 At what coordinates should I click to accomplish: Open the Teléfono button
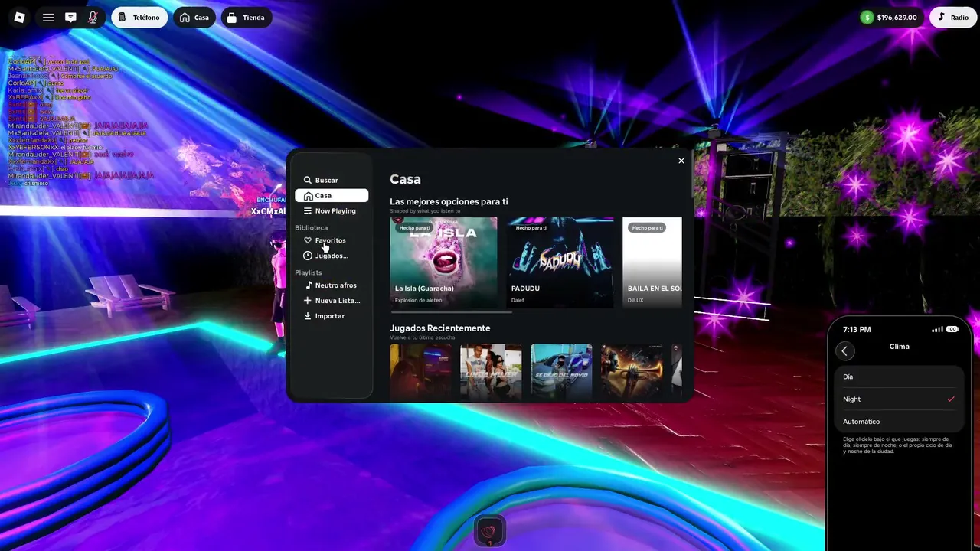(139, 18)
